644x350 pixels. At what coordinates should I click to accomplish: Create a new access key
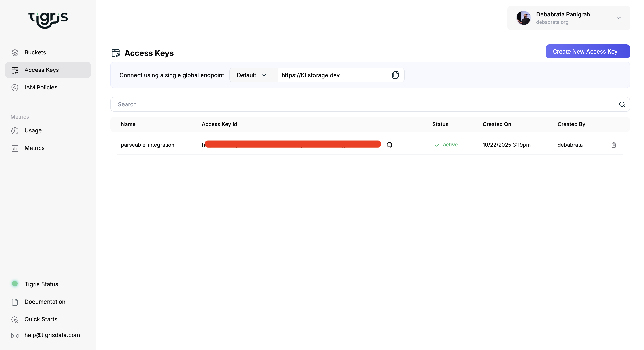point(587,52)
